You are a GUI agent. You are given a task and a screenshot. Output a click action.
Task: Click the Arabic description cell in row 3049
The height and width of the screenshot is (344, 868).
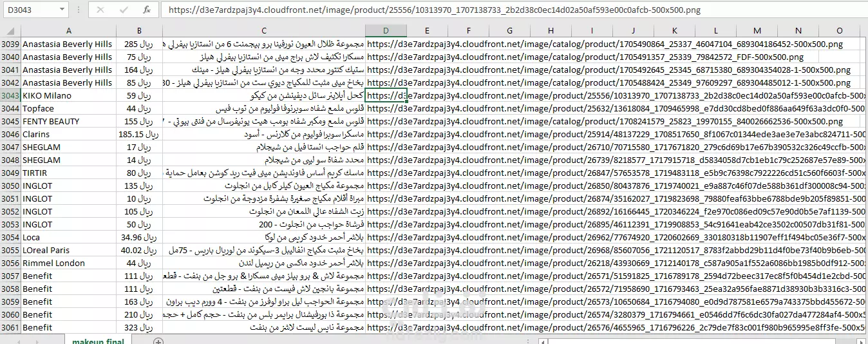coord(263,173)
